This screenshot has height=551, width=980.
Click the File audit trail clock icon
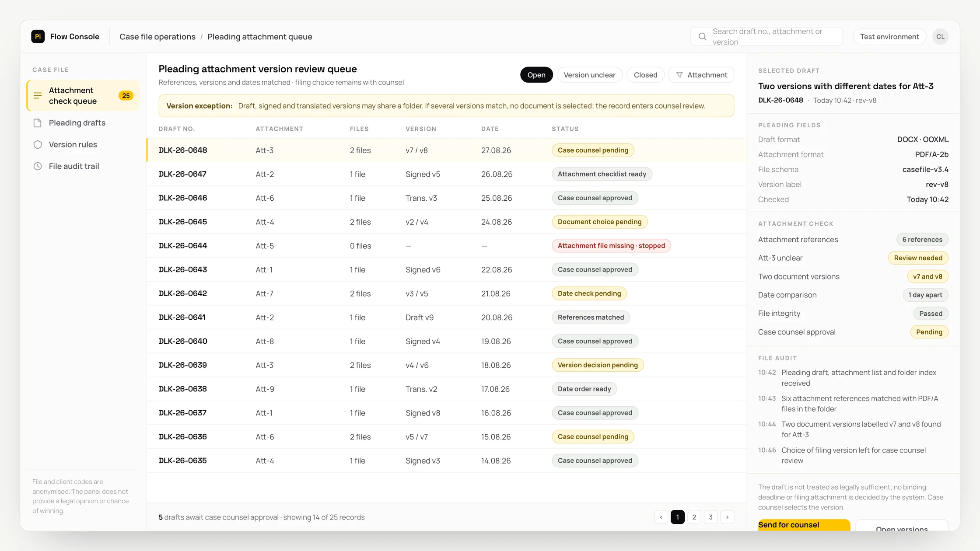[x=38, y=166]
